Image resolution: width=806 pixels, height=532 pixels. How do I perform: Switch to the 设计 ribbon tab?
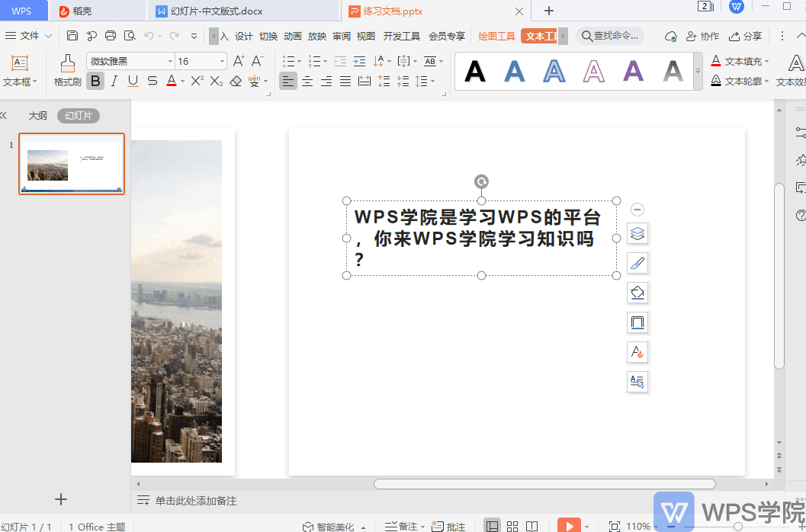coord(244,37)
